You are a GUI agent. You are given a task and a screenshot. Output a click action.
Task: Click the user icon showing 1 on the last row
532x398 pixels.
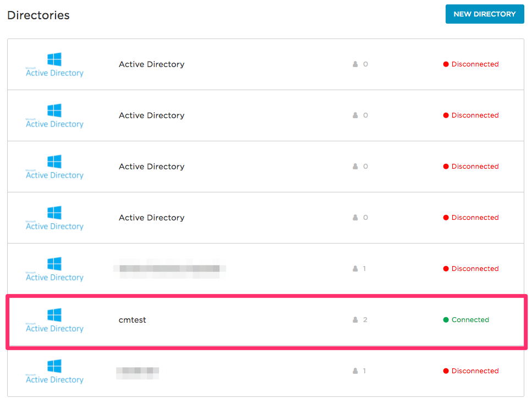pos(355,371)
